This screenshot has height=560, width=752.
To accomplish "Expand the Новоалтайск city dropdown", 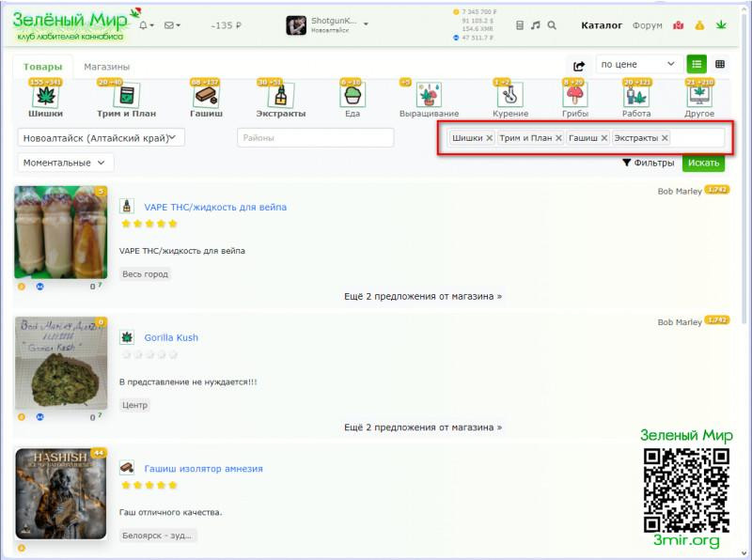I will tap(102, 138).
